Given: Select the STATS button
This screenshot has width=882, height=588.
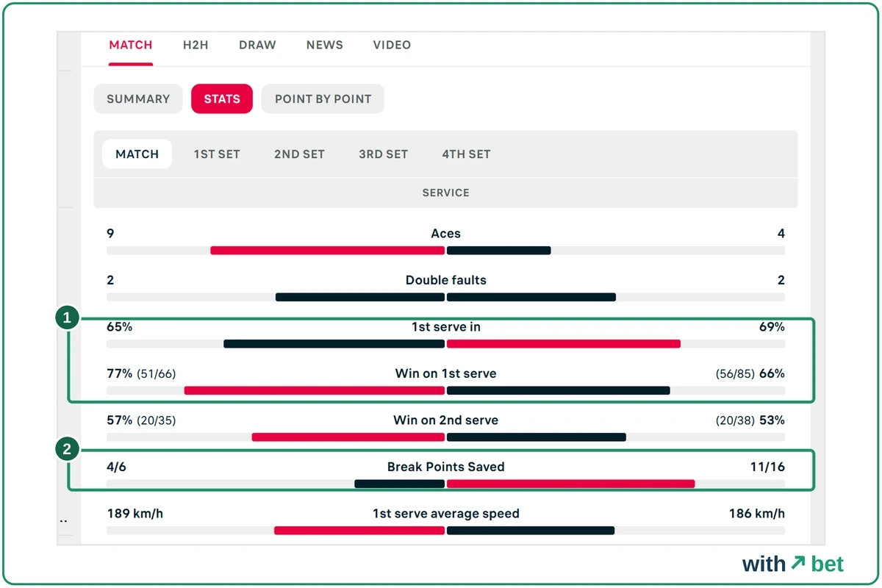Looking at the screenshot, I should [x=222, y=98].
